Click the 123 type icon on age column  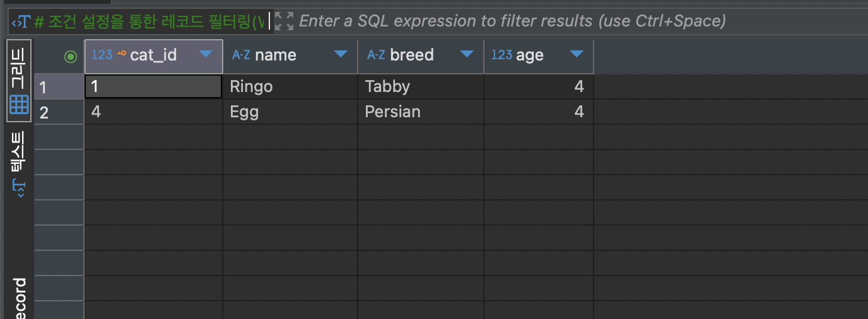tap(501, 55)
